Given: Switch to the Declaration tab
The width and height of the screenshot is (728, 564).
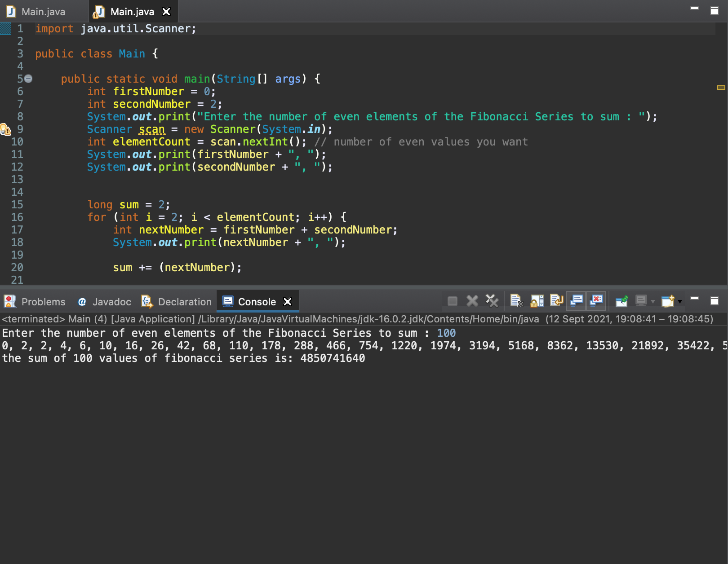Looking at the screenshot, I should tap(176, 302).
